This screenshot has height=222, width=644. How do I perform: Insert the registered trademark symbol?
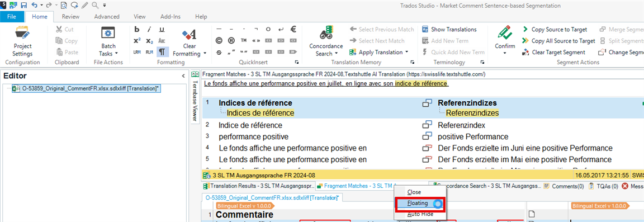pos(231,41)
